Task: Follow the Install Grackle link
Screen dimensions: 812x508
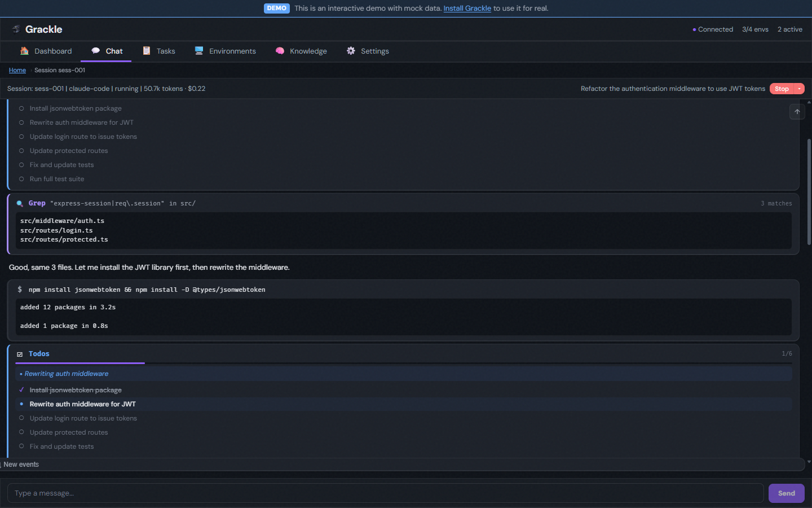Action: [x=467, y=8]
